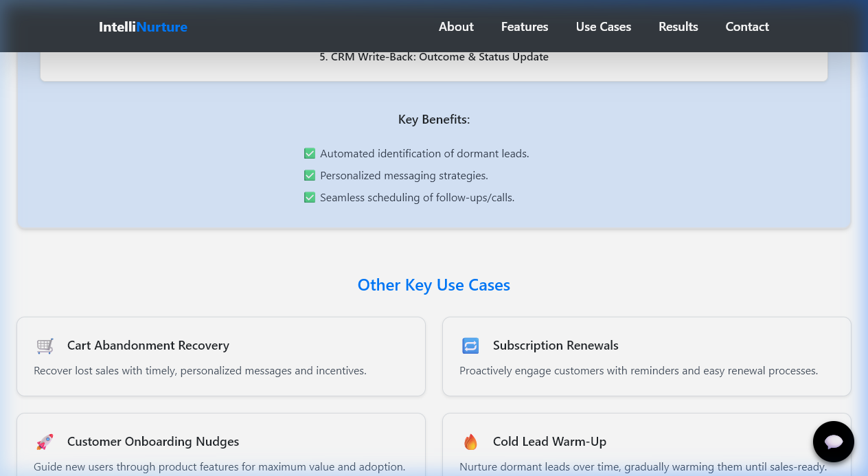The width and height of the screenshot is (868, 476).
Task: Click 'Proactively engage customers with reminders' description
Action: pyautogui.click(x=639, y=371)
